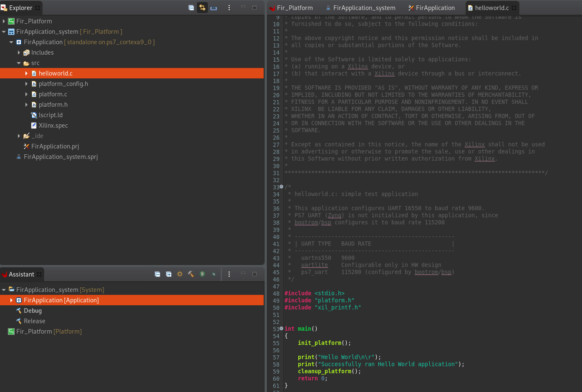Collapse the FirApplication_system project in Explorer
This screenshot has height=392, width=582.
[4, 32]
